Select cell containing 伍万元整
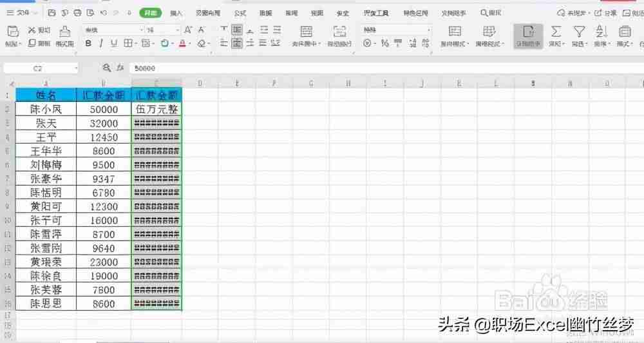 tap(157, 109)
